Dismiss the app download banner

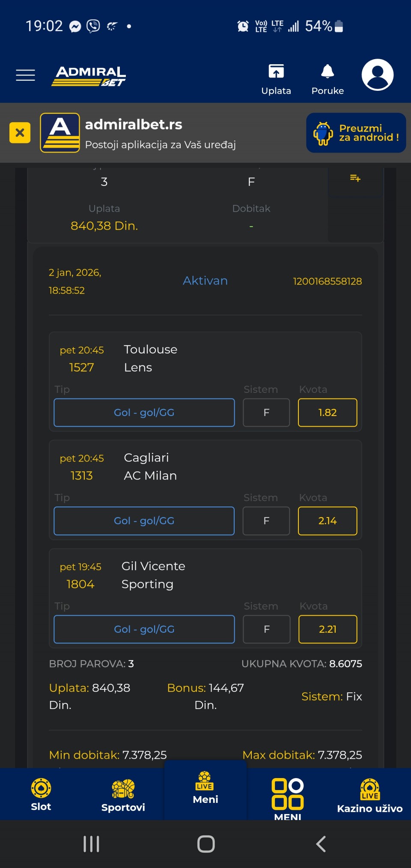pos(20,133)
